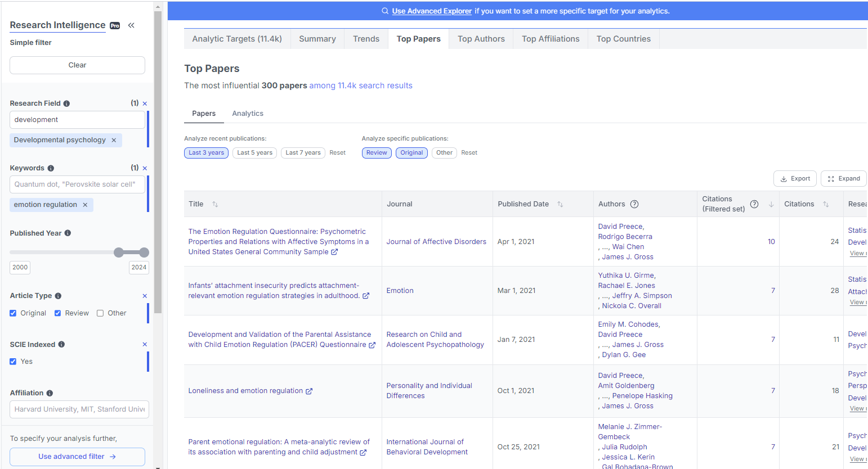Viewport: 868px width, 469px height.
Task: Open the Analytics tab under Top Papers
Action: pos(248,113)
